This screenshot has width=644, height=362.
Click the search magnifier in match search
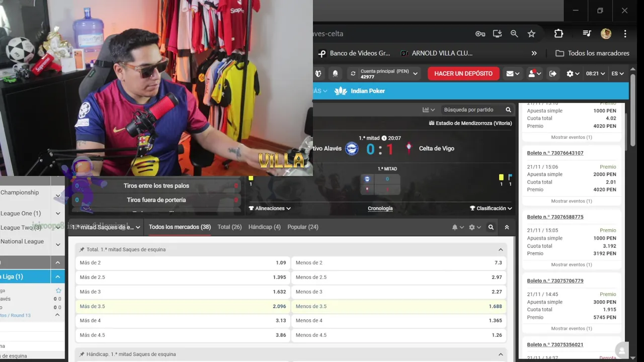click(508, 110)
